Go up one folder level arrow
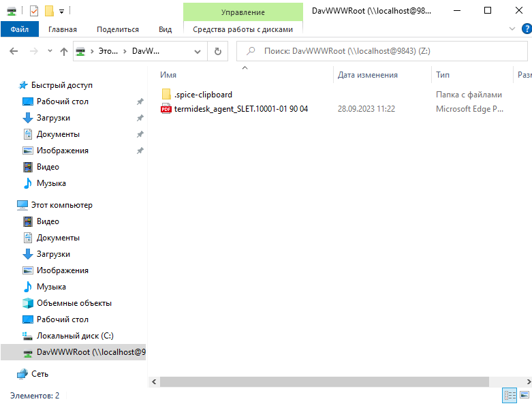The image size is (532, 408). click(64, 51)
